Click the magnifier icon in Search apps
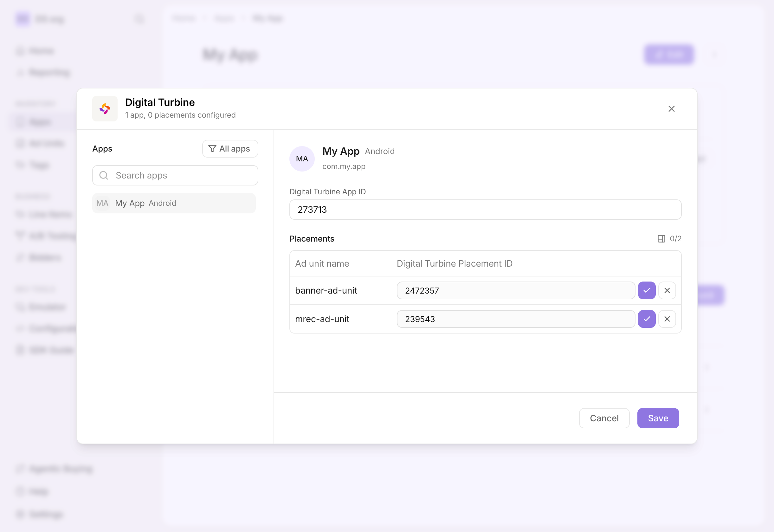 click(104, 175)
